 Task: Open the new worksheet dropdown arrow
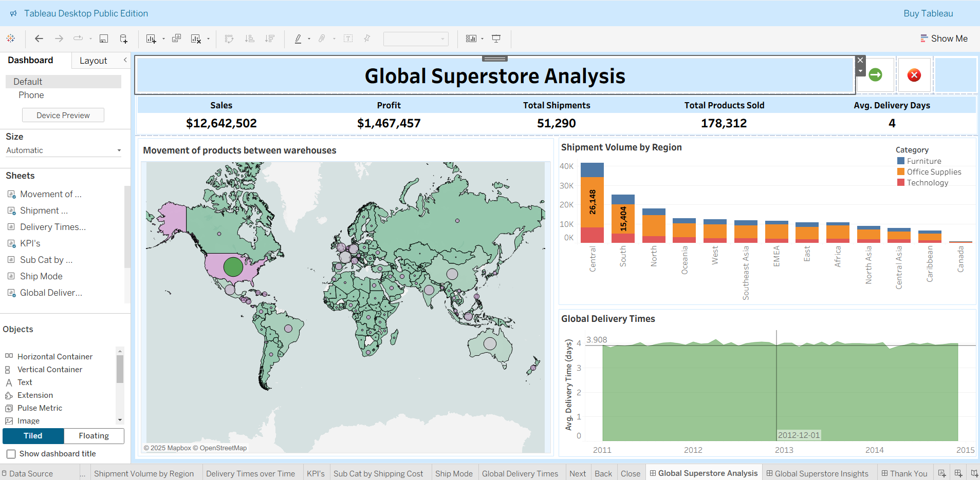(x=163, y=39)
